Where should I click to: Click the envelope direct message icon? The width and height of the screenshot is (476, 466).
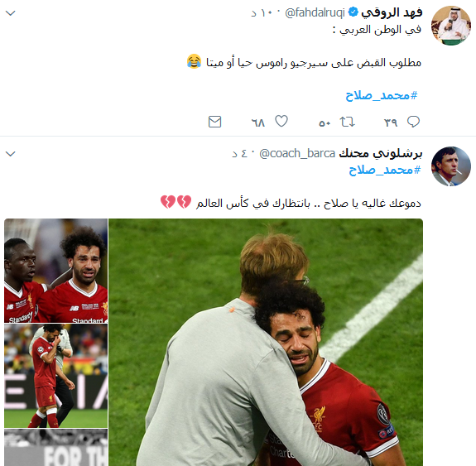pos(214,122)
